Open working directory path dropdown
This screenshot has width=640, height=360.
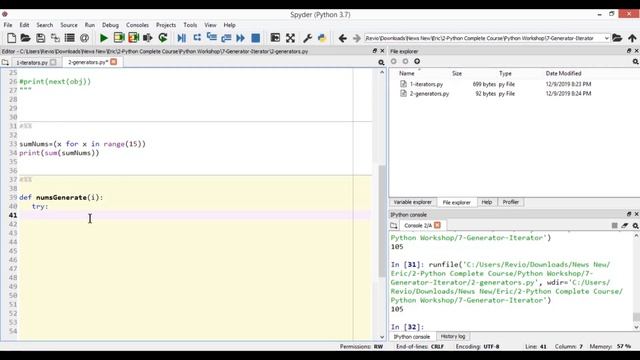(x=607, y=38)
